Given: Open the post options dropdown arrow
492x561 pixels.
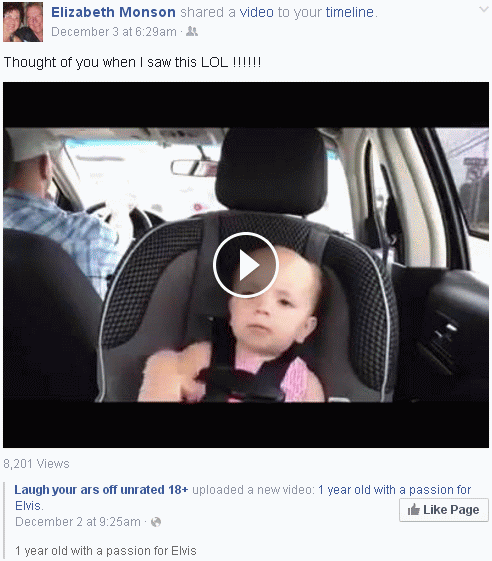Looking at the screenshot, I should tap(484, 10).
